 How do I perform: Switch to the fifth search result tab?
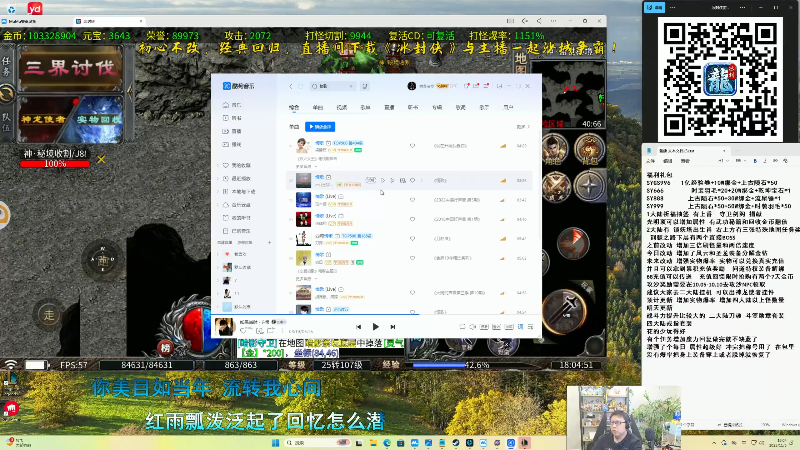pyautogui.click(x=389, y=108)
